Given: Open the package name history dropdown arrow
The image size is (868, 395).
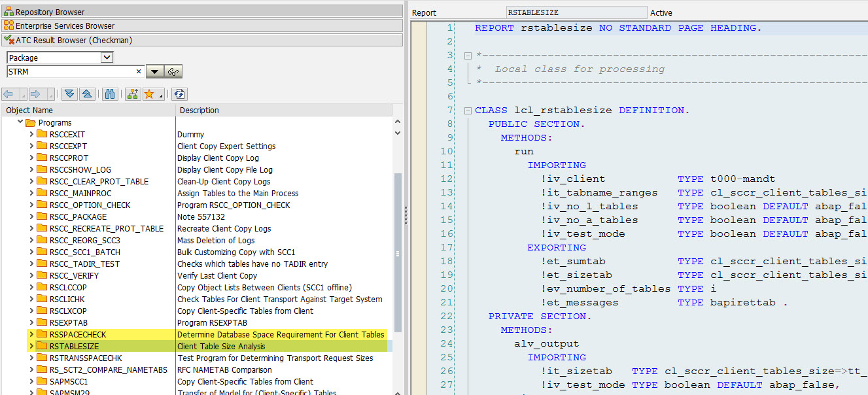Looking at the screenshot, I should pos(155,72).
